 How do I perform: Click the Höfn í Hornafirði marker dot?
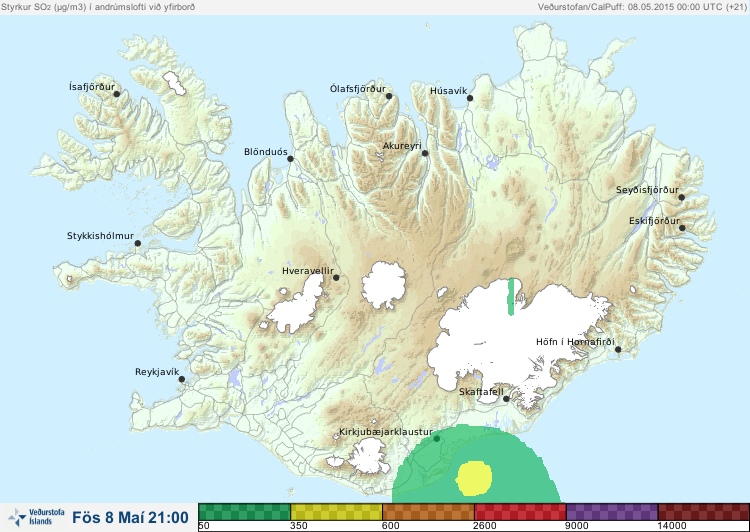(618, 350)
